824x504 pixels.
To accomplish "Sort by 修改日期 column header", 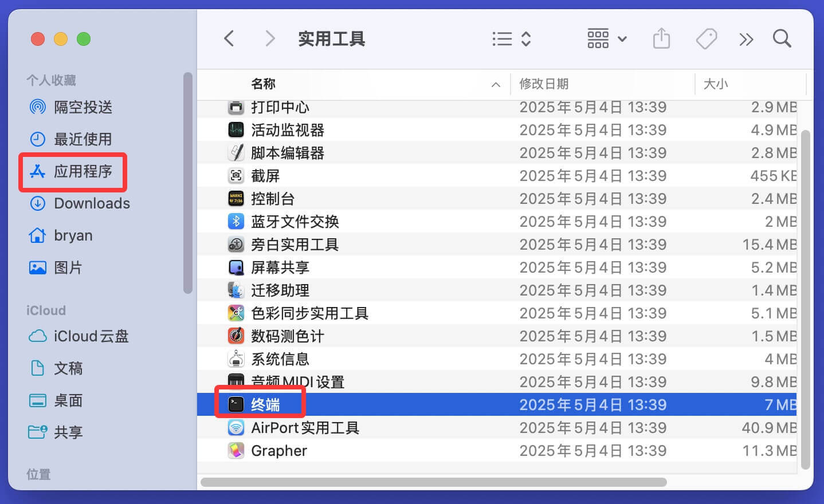I will point(544,84).
